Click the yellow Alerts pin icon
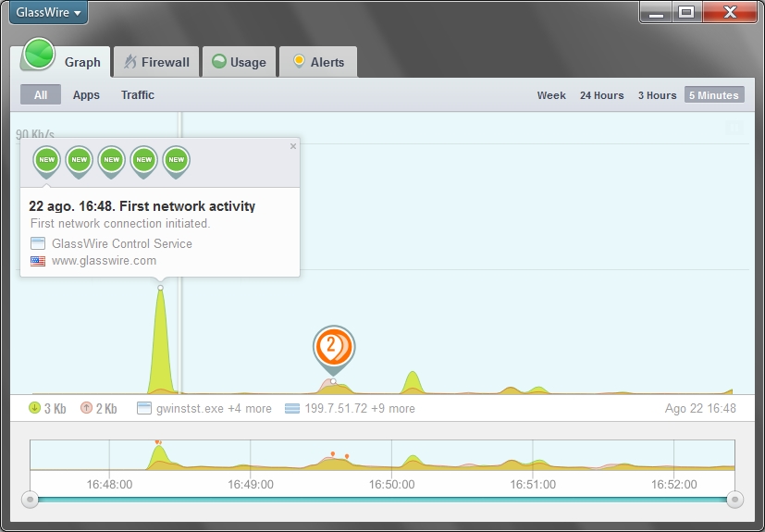Image resolution: width=765 pixels, height=532 pixels. click(x=299, y=61)
